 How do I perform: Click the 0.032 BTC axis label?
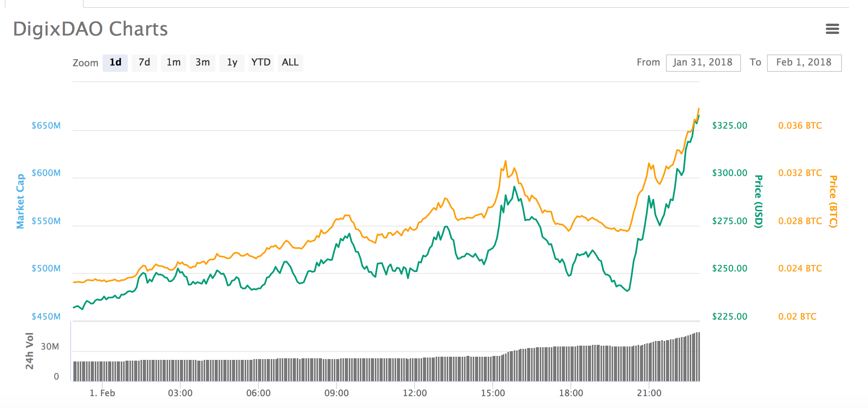click(x=800, y=173)
